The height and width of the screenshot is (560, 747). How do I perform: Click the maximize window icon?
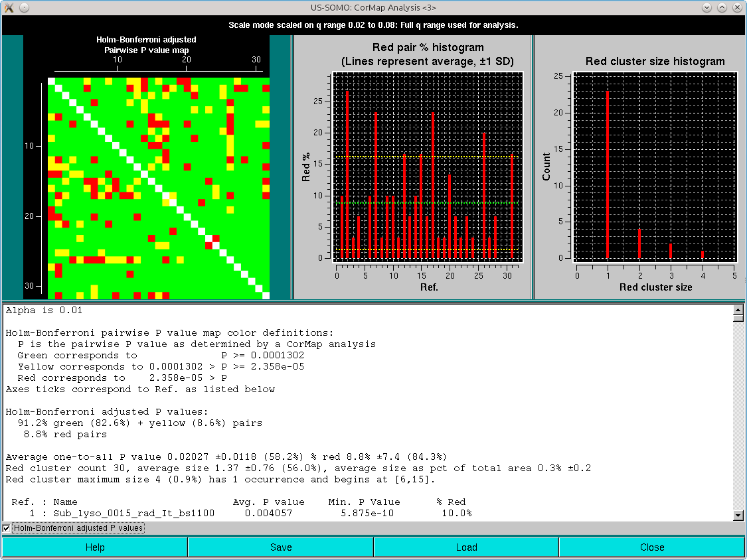[722, 7]
